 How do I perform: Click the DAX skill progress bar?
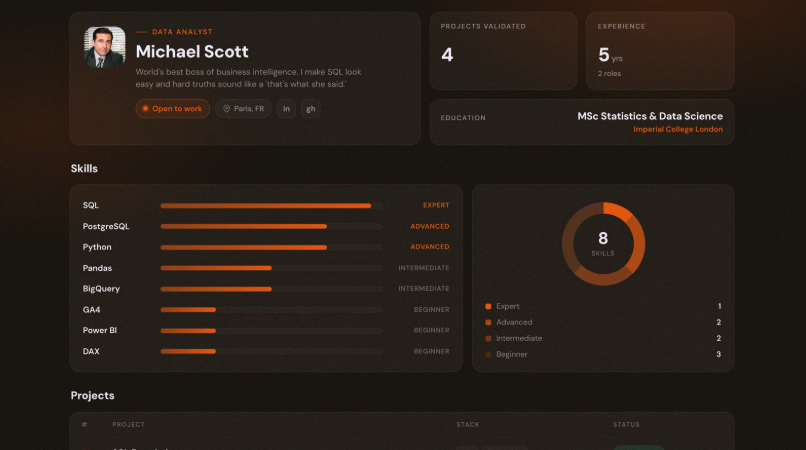point(271,351)
